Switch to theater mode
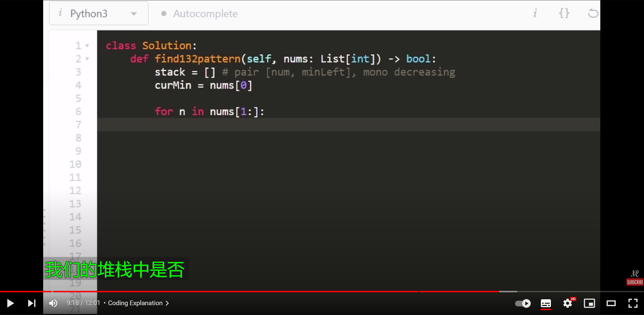 click(611, 303)
